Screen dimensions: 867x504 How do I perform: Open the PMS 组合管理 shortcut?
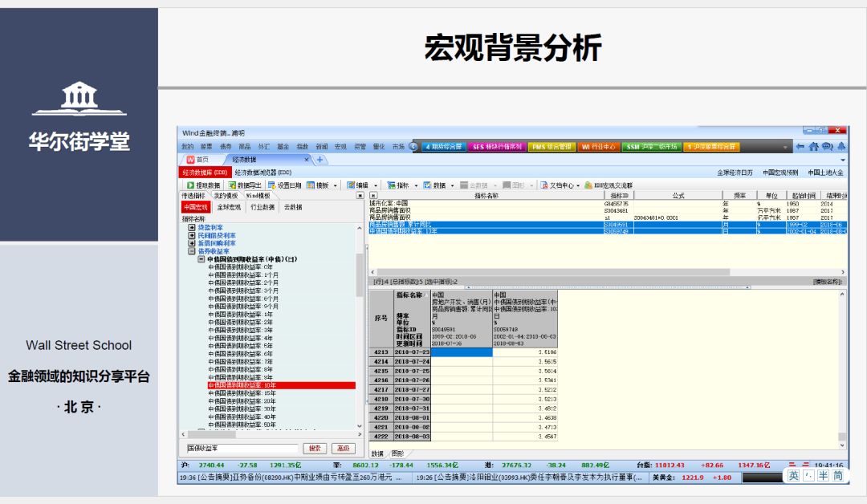point(551,147)
